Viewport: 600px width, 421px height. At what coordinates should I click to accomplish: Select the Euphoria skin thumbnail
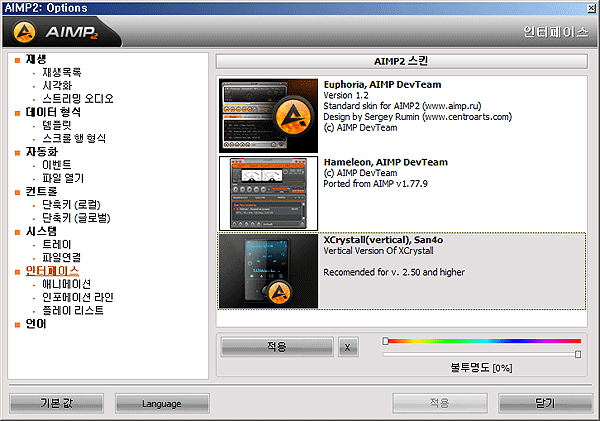[269, 116]
